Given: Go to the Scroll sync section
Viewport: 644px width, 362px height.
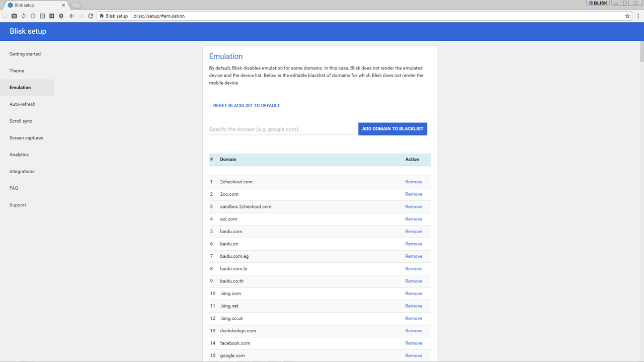Looking at the screenshot, I should pos(21,121).
